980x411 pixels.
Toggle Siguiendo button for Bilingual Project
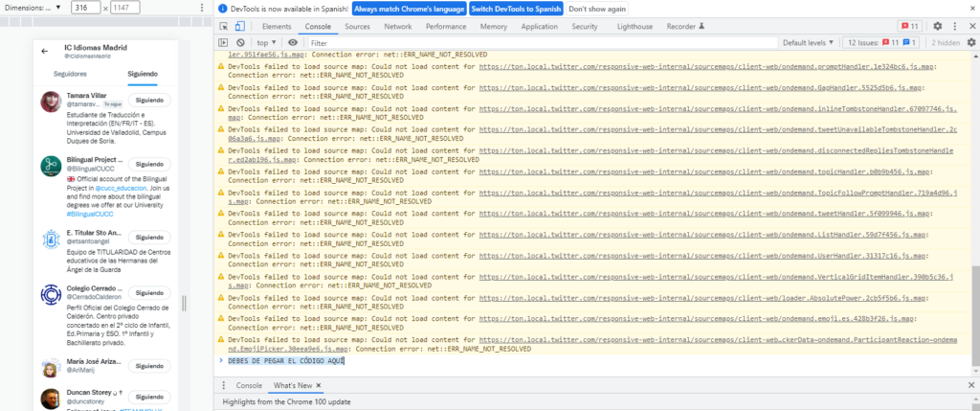[x=150, y=164]
